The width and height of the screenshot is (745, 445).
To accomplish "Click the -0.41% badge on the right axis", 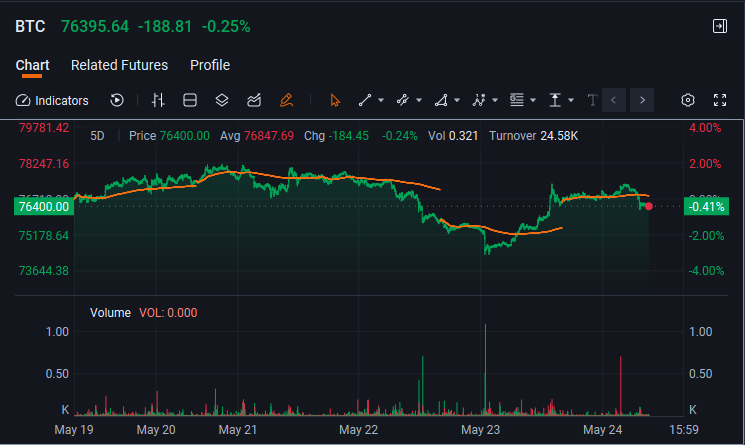I will 707,207.
